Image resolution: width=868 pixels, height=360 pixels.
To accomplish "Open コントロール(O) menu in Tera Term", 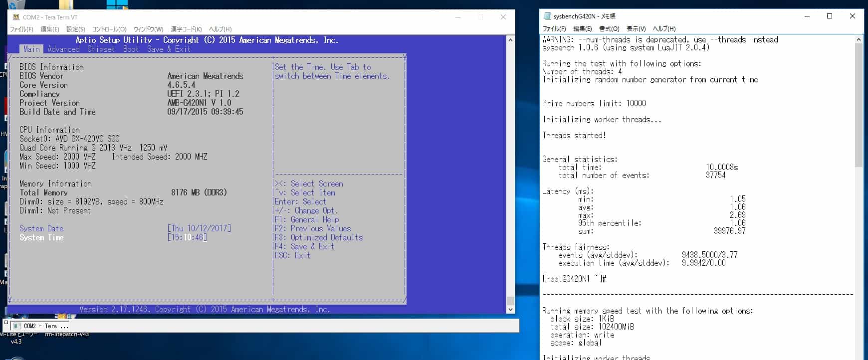I will pos(109,29).
